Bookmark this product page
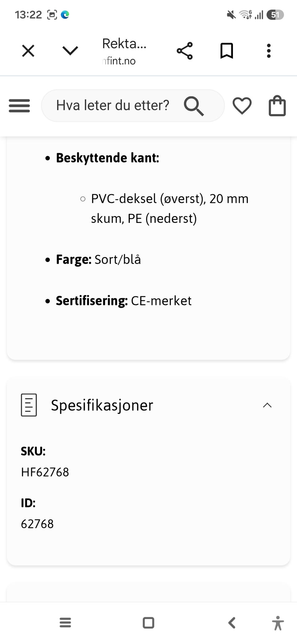This screenshot has height=644, width=297. [226, 51]
